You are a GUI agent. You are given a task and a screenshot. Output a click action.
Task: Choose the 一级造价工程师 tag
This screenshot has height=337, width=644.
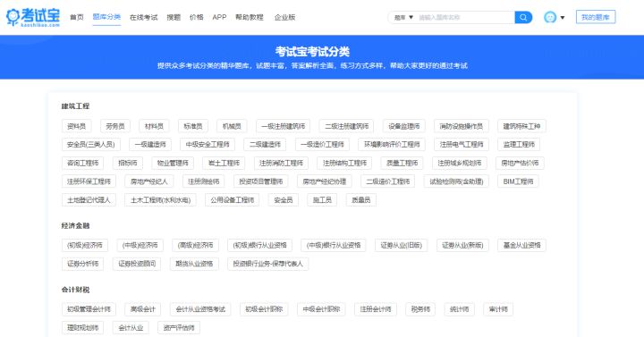click(x=322, y=145)
